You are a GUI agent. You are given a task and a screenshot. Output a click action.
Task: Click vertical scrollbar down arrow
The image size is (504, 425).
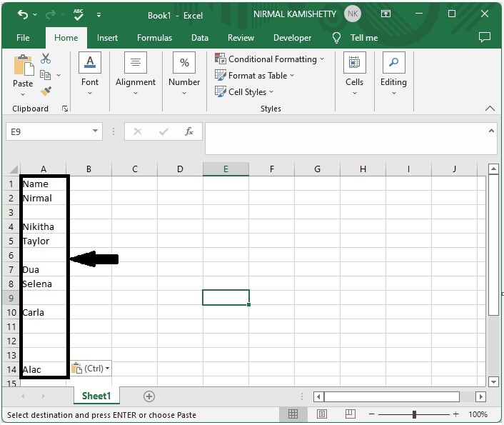point(493,381)
